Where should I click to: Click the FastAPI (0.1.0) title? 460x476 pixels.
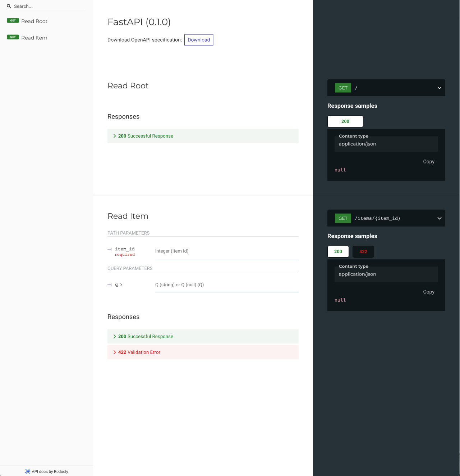(x=139, y=22)
